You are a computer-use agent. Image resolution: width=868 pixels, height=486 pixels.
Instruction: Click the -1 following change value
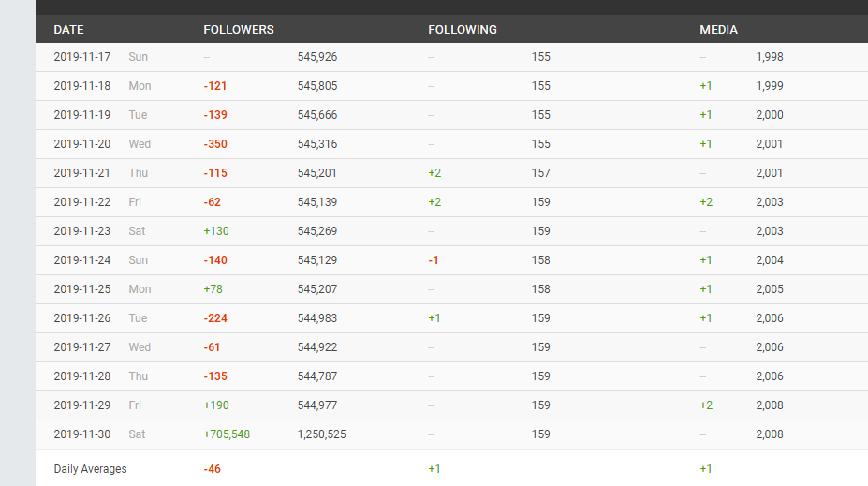click(x=434, y=260)
